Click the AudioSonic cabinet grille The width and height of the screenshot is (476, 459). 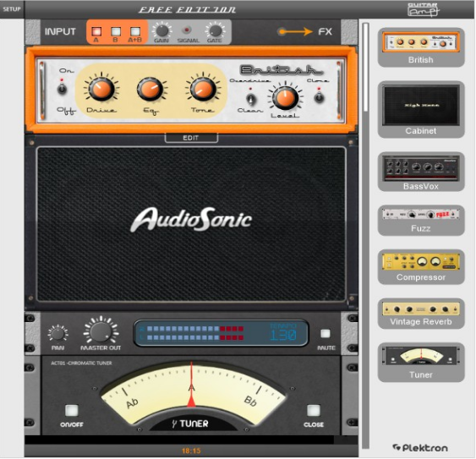tap(191, 224)
